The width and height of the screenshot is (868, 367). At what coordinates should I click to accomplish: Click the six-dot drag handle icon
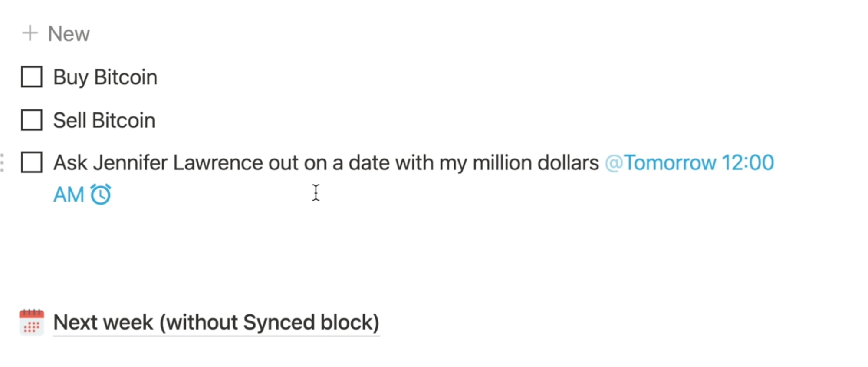[2, 163]
